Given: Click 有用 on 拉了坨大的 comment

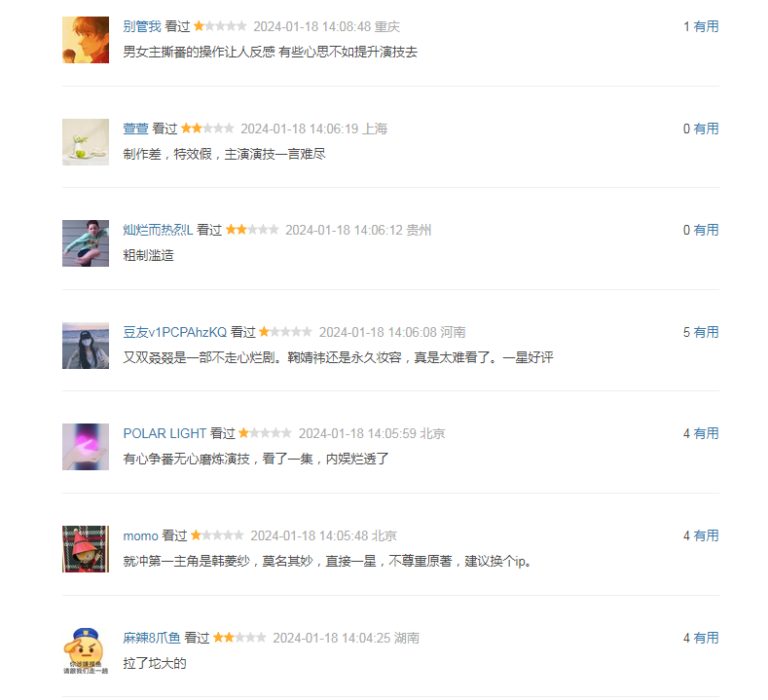Looking at the screenshot, I should coord(706,638).
